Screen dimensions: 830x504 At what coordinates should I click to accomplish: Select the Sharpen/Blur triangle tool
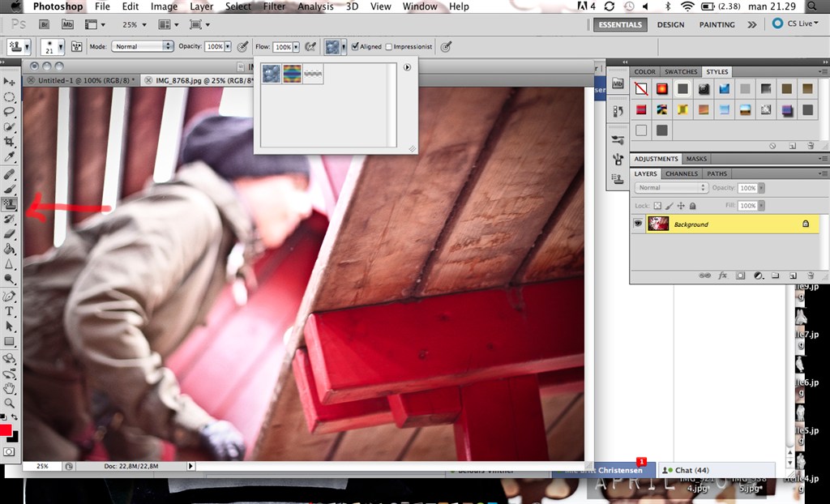[x=10, y=264]
